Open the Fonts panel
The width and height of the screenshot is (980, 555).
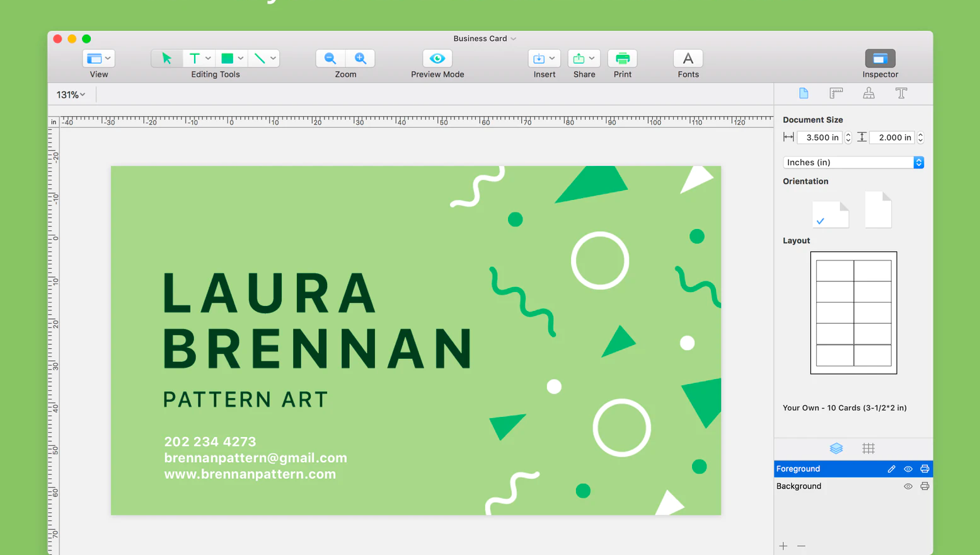click(688, 58)
